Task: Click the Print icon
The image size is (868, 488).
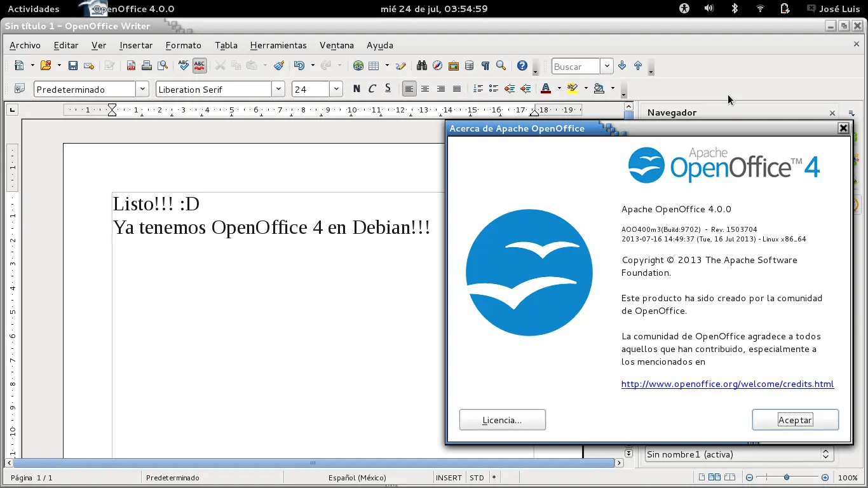Action: (x=147, y=65)
